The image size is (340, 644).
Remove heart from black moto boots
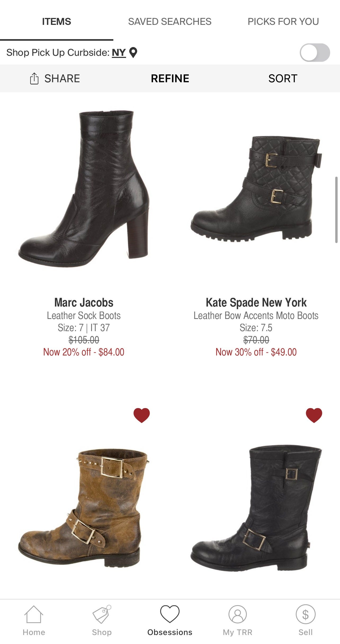314,415
